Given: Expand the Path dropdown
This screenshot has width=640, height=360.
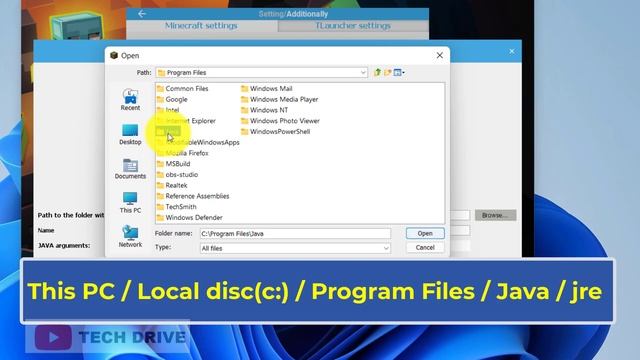Looking at the screenshot, I should [x=363, y=73].
